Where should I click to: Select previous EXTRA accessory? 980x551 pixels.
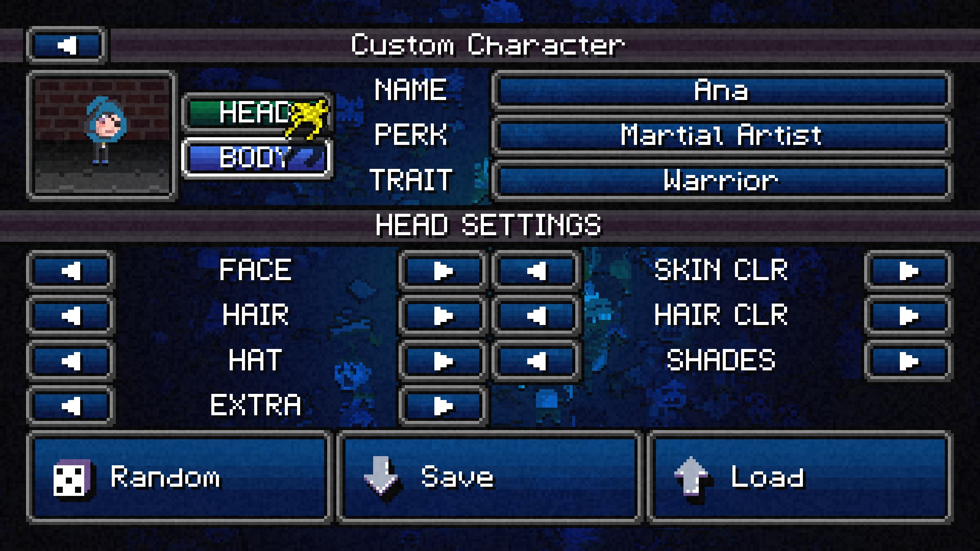70,406
